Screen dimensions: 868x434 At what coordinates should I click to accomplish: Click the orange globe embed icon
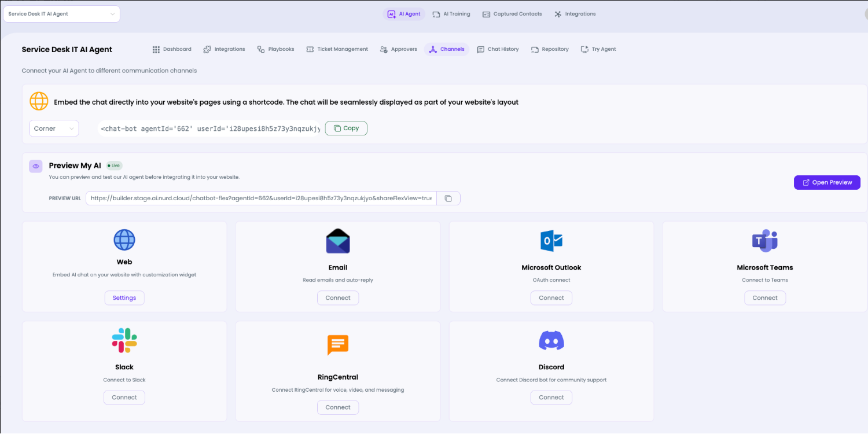[x=39, y=101]
